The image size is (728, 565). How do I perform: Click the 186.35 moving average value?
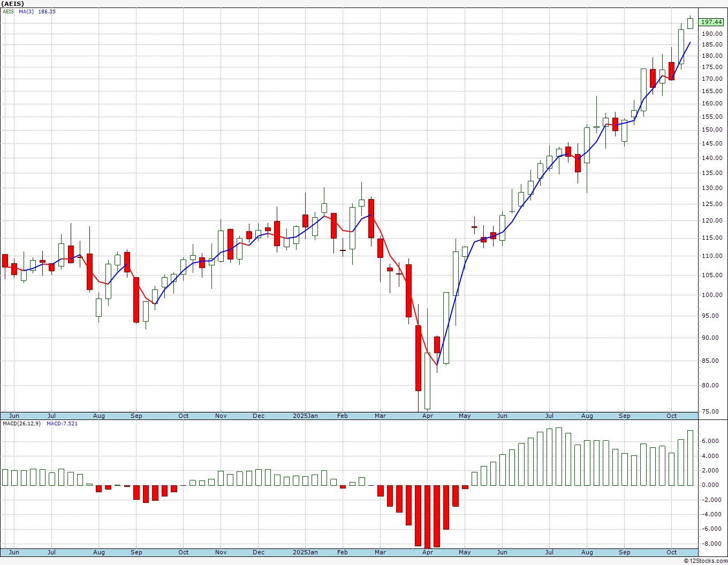click(47, 11)
